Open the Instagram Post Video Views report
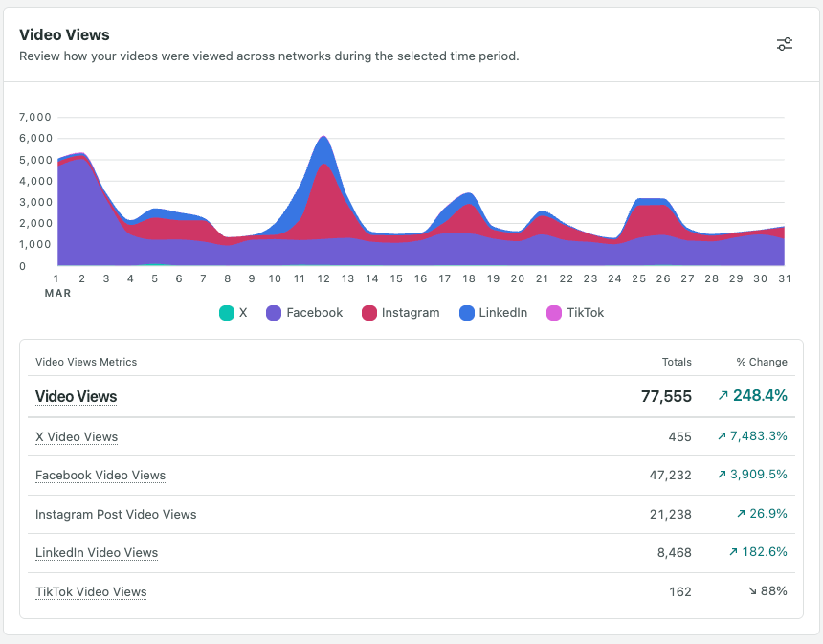The width and height of the screenshot is (823, 644). [x=116, y=515]
